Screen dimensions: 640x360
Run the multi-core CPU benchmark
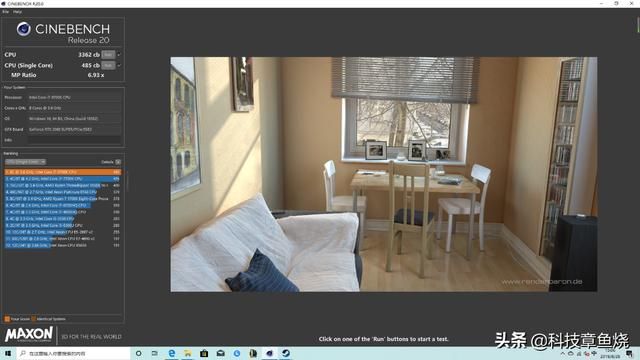tap(108, 55)
